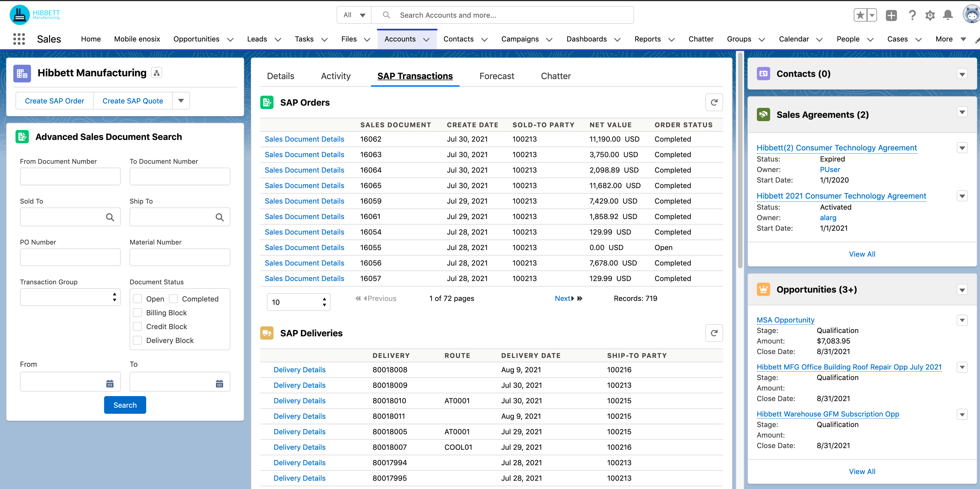
Task: Click the Search Accounts and more box
Action: (x=502, y=15)
